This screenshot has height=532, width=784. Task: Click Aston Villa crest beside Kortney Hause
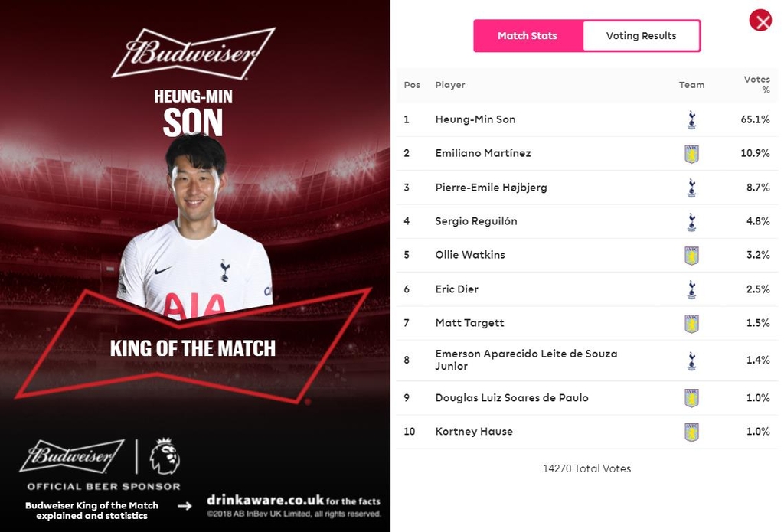coord(691,432)
